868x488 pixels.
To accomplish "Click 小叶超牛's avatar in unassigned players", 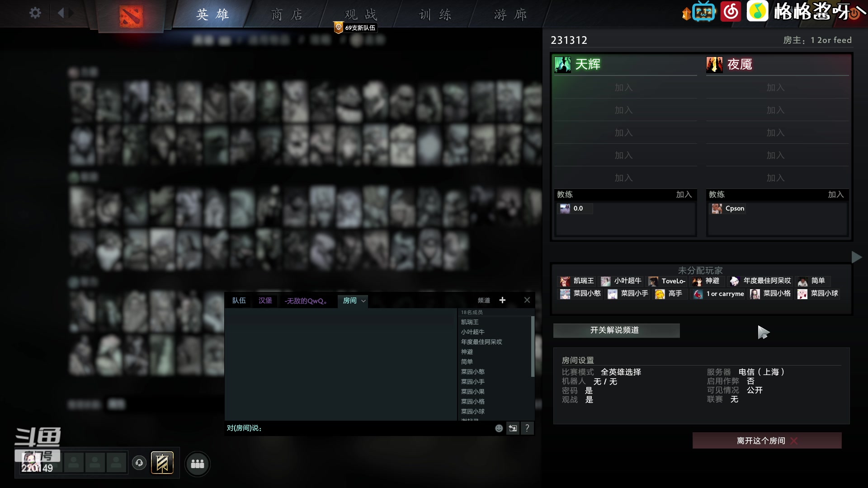I will pyautogui.click(x=605, y=281).
